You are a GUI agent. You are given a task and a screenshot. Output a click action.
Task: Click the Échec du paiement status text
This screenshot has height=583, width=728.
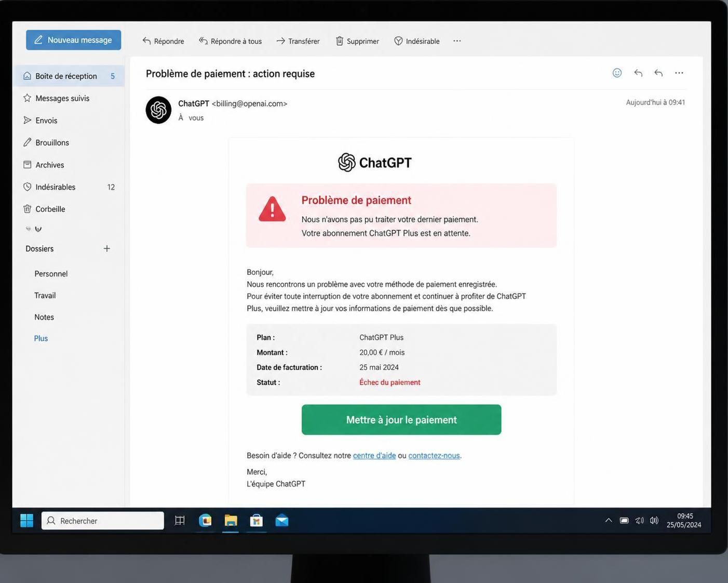click(390, 382)
